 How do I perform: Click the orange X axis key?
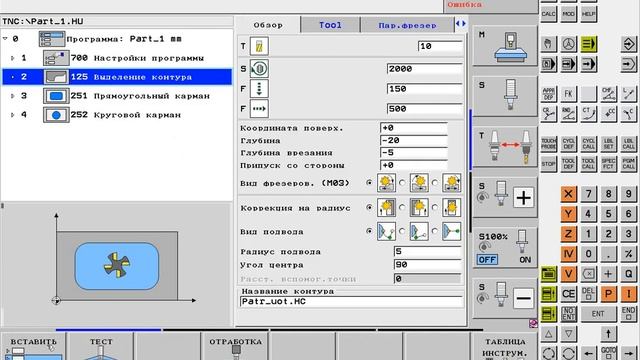pyautogui.click(x=569, y=194)
